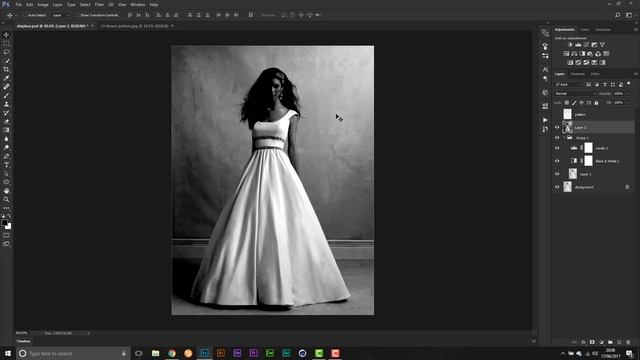Select the Magic Wand tool

(6, 61)
